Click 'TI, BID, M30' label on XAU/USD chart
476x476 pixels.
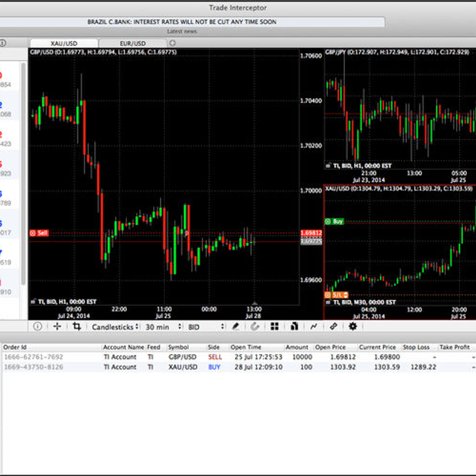tap(365, 302)
